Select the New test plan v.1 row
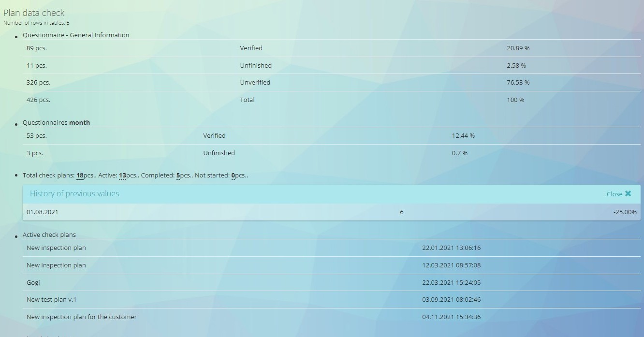 [x=51, y=300]
